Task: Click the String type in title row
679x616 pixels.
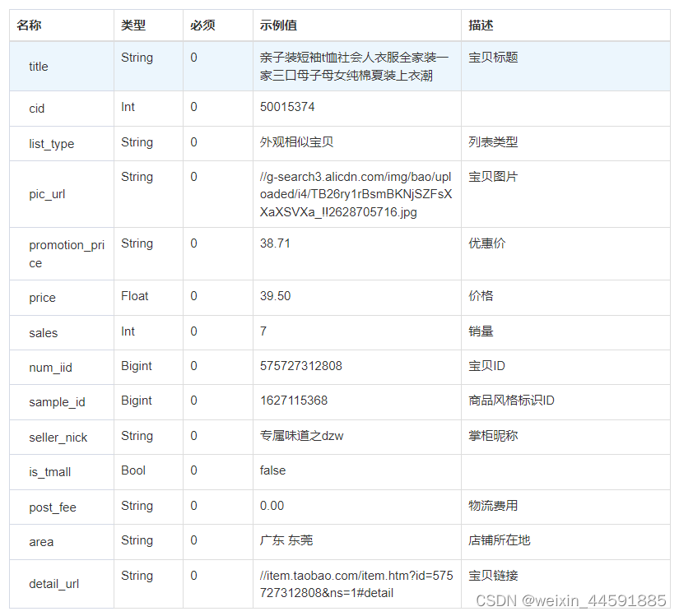Action: tap(137, 58)
